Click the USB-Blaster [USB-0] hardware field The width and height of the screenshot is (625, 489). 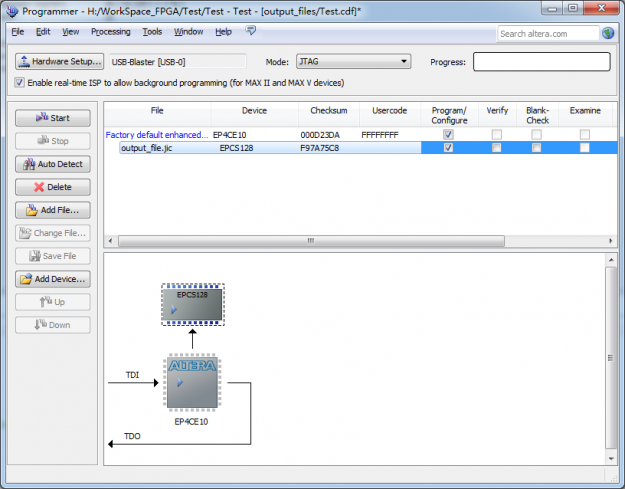pos(178,62)
